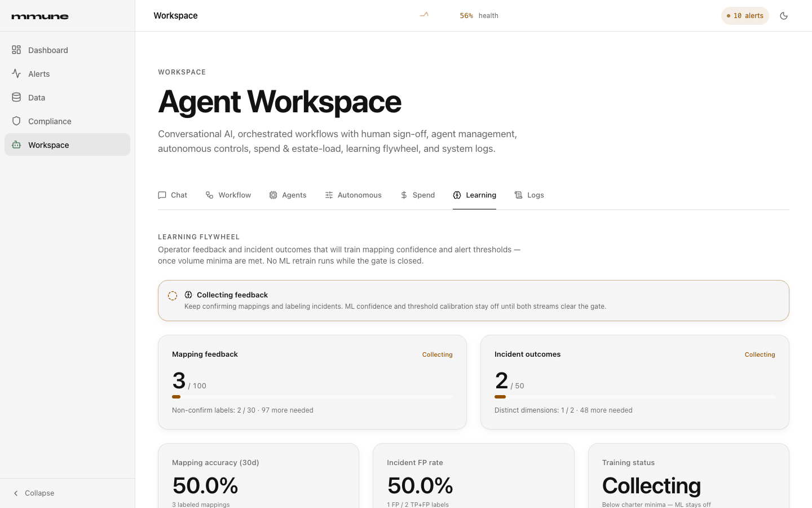Click the Mapping feedback Collecting status
The width and height of the screenshot is (812, 508).
tap(437, 354)
